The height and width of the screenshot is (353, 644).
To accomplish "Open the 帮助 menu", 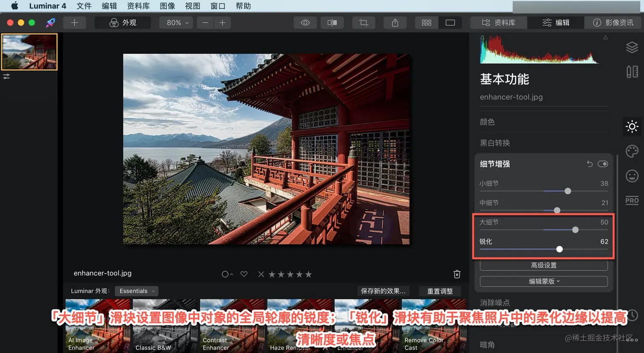I will click(243, 6).
